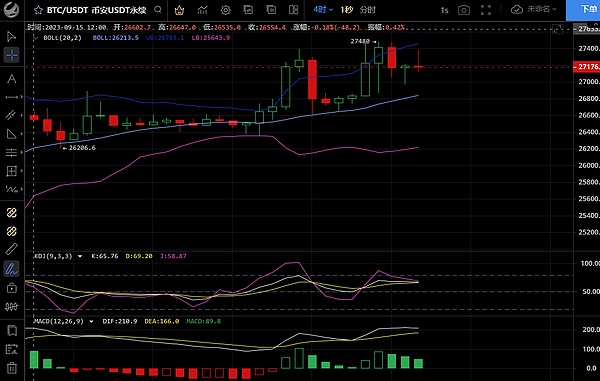Viewport: 600px width, 381px height.
Task: Activate the brush drawing tool
Action: [11, 269]
